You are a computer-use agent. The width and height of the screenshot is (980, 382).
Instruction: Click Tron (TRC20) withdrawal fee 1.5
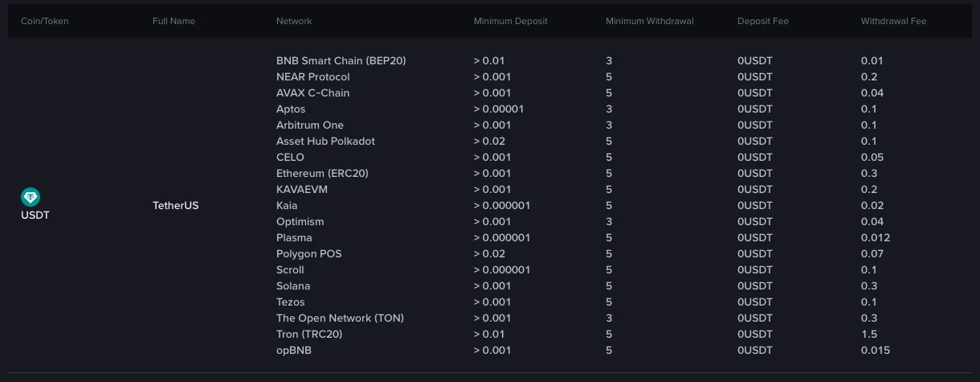(x=869, y=335)
